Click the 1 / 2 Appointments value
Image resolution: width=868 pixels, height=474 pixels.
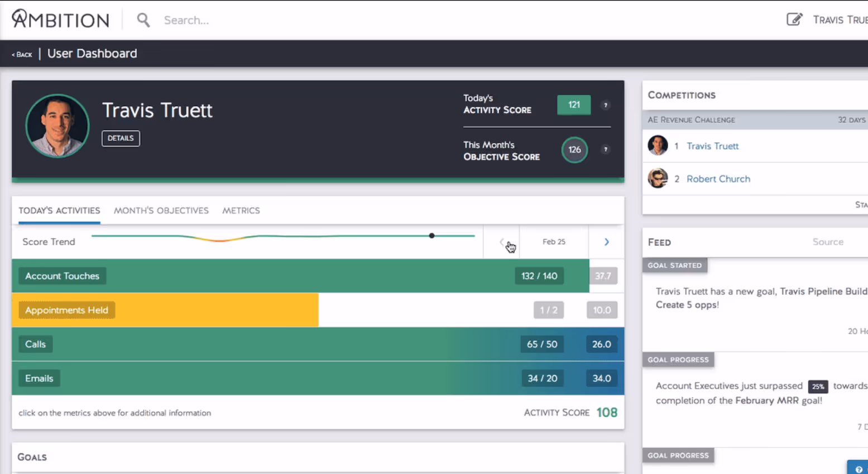tap(549, 310)
